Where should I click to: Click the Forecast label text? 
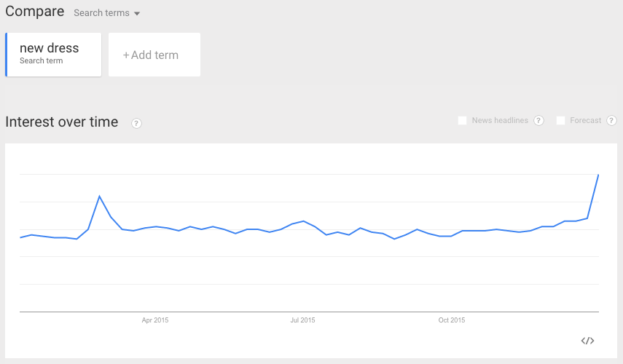[585, 120]
